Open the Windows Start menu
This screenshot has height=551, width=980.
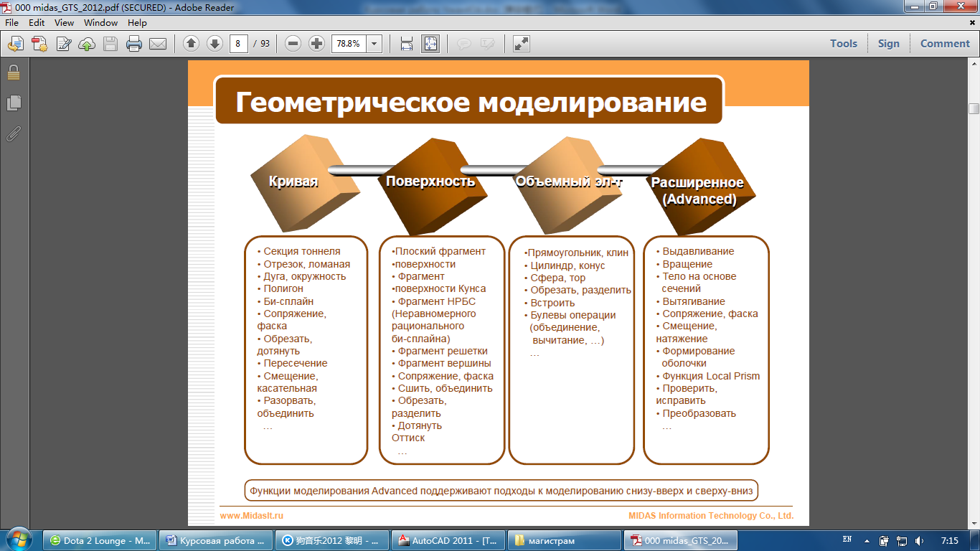pyautogui.click(x=18, y=540)
